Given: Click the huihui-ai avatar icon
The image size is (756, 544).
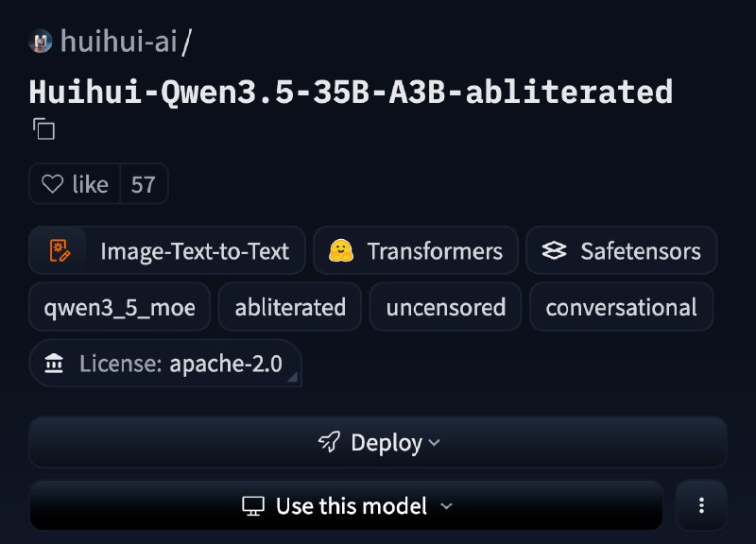Looking at the screenshot, I should pos(41,42).
